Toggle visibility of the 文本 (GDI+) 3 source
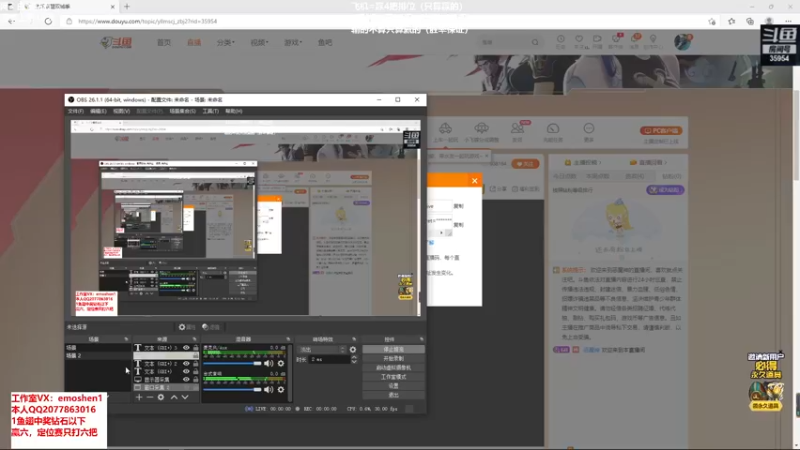This screenshot has width=800, height=450. pyautogui.click(x=186, y=347)
